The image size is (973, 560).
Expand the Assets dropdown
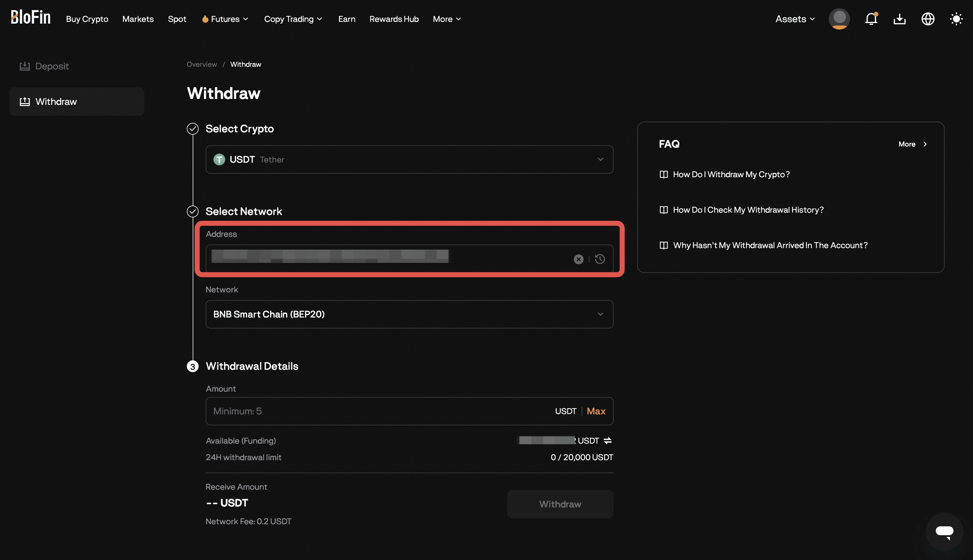[x=794, y=19]
